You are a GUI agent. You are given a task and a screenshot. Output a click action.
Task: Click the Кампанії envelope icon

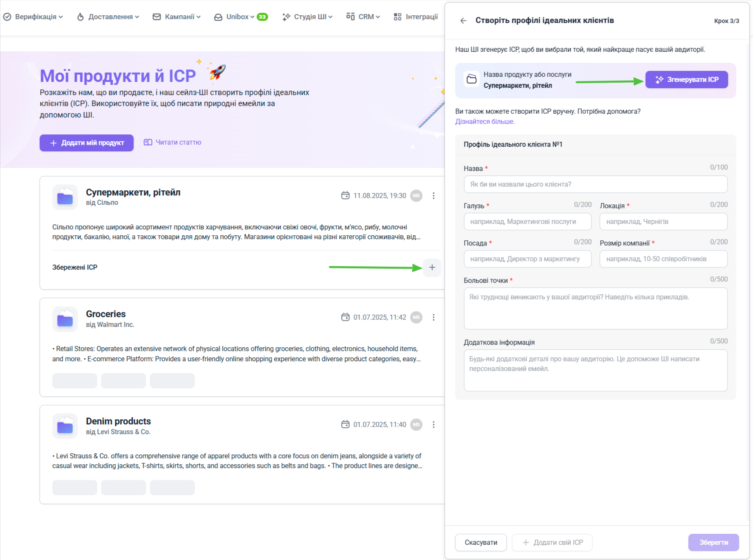(157, 17)
